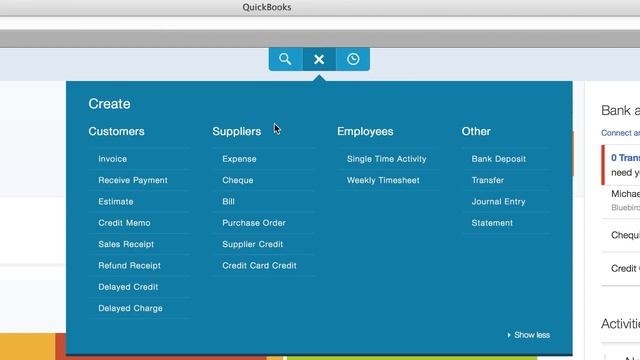This screenshot has height=360, width=640.
Task: Select Statement under Other
Action: 492,223
